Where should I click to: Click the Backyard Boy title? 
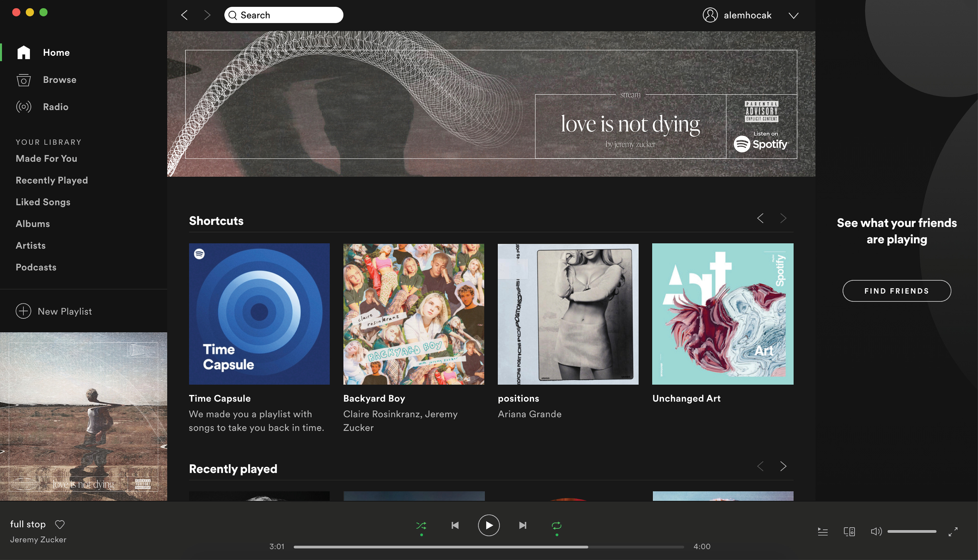(x=374, y=398)
